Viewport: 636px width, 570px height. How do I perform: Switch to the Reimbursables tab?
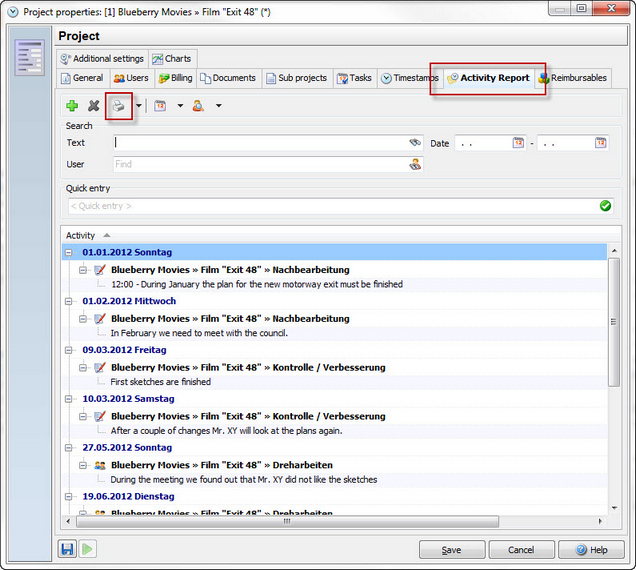pyautogui.click(x=573, y=78)
